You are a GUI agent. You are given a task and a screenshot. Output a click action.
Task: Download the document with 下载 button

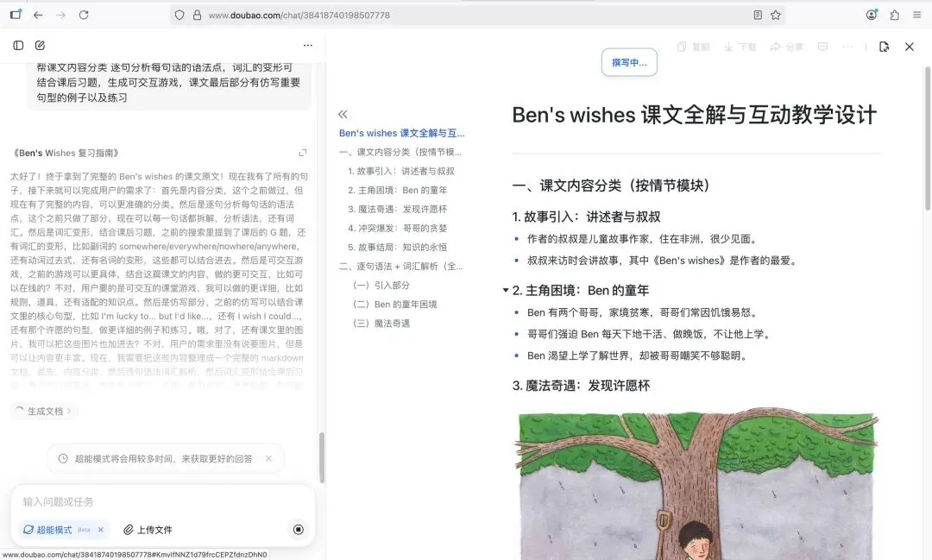pyautogui.click(x=740, y=47)
